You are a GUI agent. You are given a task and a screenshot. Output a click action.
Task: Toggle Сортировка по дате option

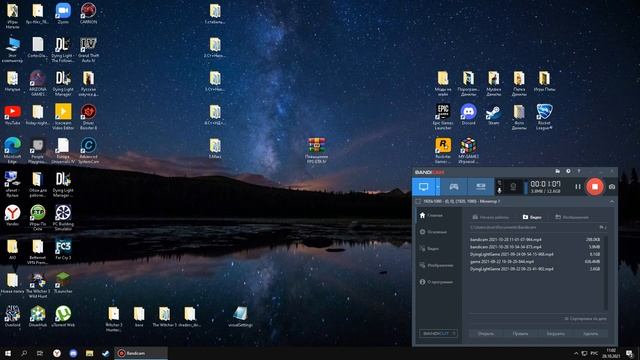pos(586,318)
